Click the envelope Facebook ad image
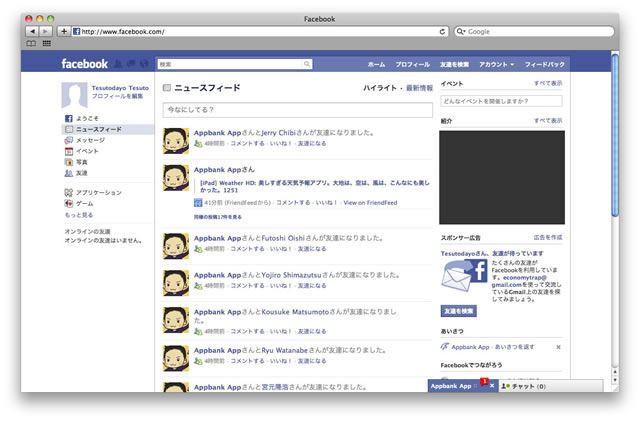This screenshot has height=421, width=640. [x=464, y=275]
